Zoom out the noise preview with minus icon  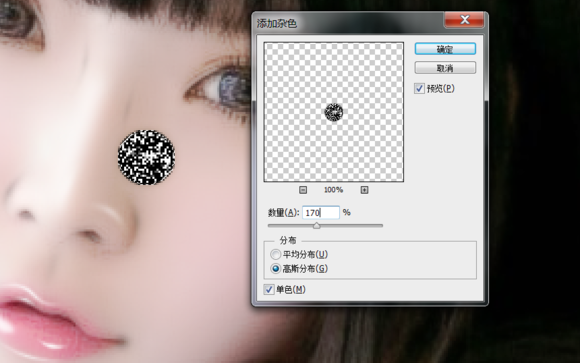click(x=303, y=190)
